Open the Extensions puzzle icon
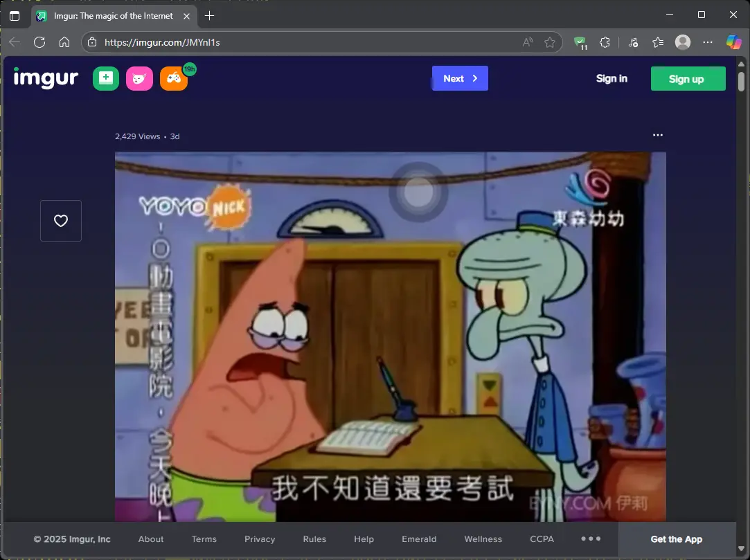This screenshot has height=560, width=750. (x=605, y=42)
